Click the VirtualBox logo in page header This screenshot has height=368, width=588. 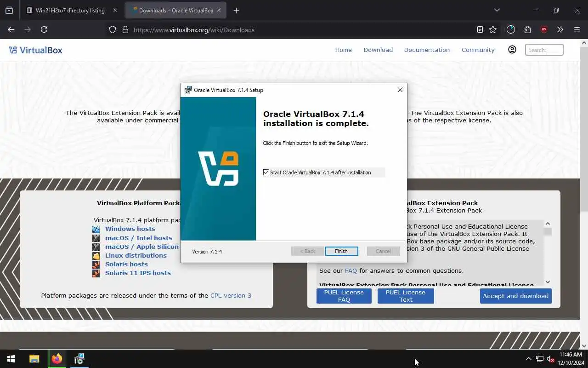35,50
